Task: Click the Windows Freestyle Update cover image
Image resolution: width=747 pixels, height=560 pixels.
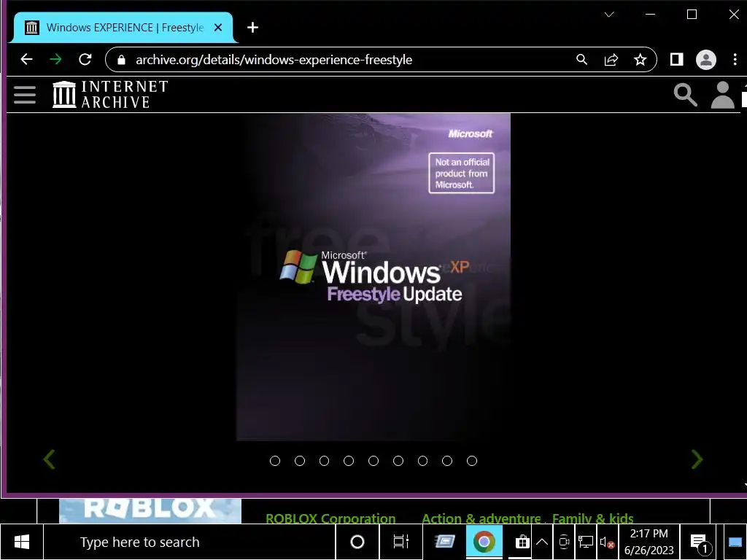Action: (373, 277)
